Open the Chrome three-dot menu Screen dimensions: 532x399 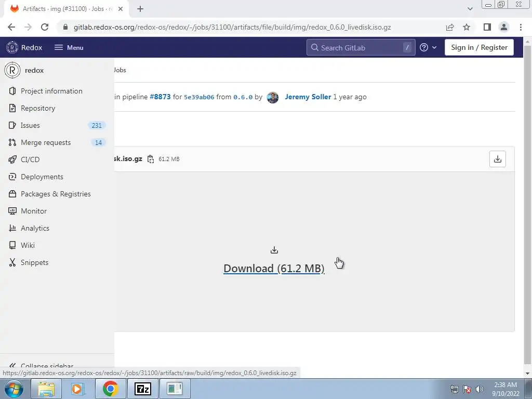tap(521, 27)
